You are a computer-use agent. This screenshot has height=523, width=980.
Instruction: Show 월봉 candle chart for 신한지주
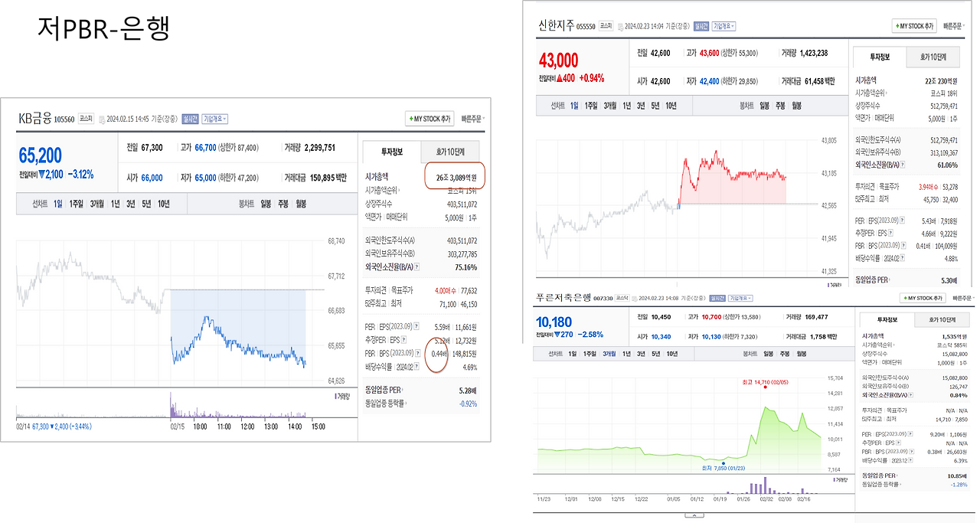pyautogui.click(x=796, y=105)
